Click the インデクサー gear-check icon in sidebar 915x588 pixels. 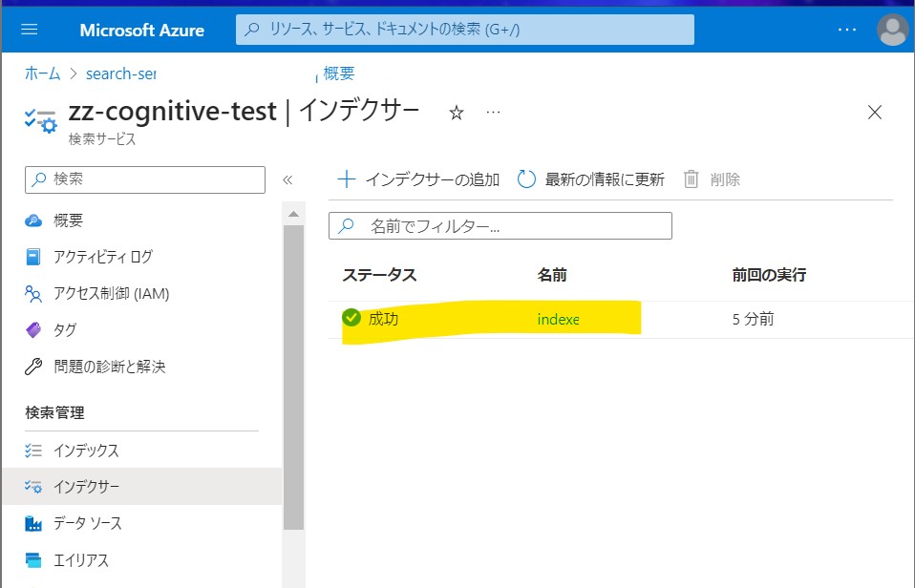(x=33, y=486)
